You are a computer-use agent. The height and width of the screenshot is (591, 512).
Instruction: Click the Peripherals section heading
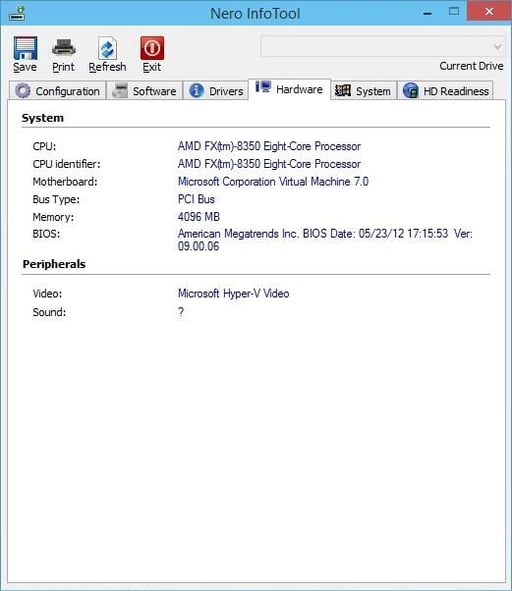[x=54, y=264]
